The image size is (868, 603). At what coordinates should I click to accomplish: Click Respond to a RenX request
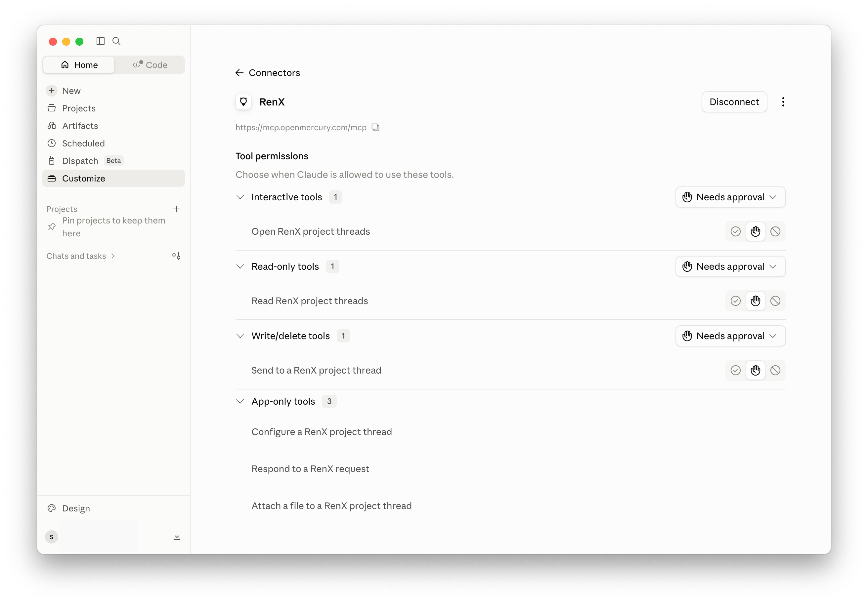coord(310,469)
